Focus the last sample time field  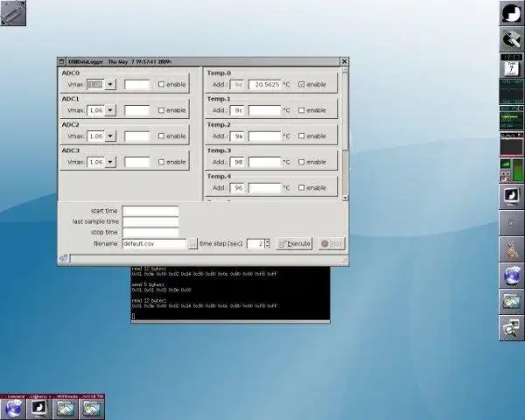click(x=150, y=221)
